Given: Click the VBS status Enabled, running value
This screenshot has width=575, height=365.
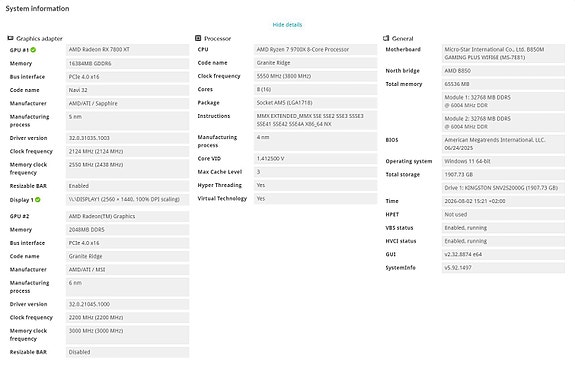Looking at the screenshot, I should (503, 228).
